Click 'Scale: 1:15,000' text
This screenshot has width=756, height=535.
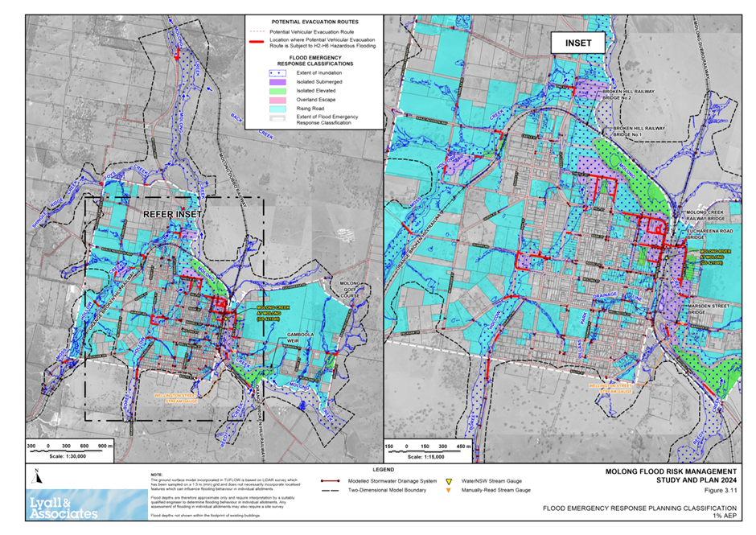425,456
